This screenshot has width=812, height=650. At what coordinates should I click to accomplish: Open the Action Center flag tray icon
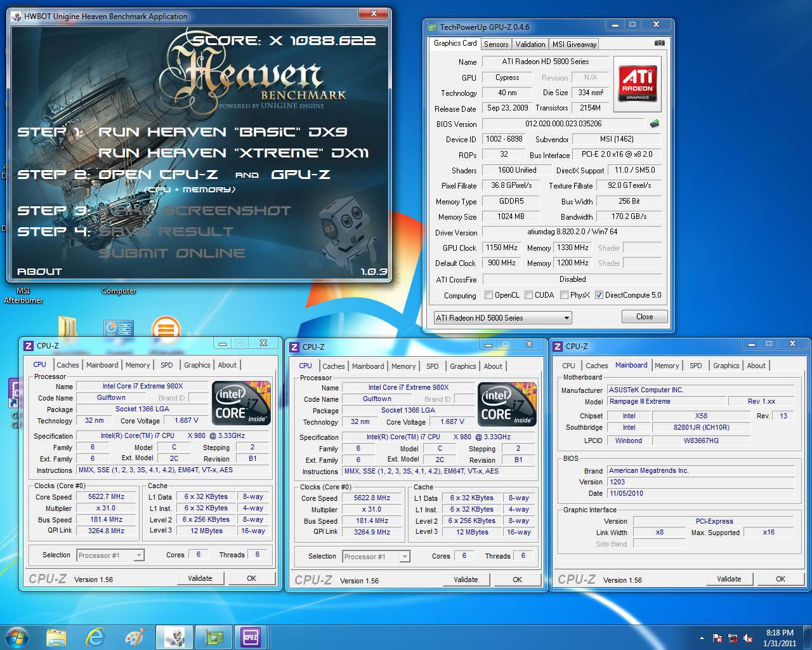(x=717, y=638)
